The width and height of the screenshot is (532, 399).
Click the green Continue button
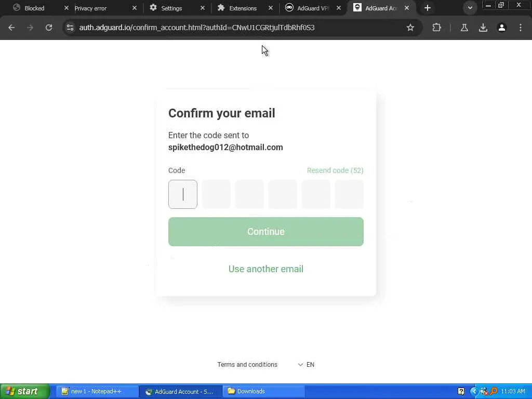pos(266,232)
